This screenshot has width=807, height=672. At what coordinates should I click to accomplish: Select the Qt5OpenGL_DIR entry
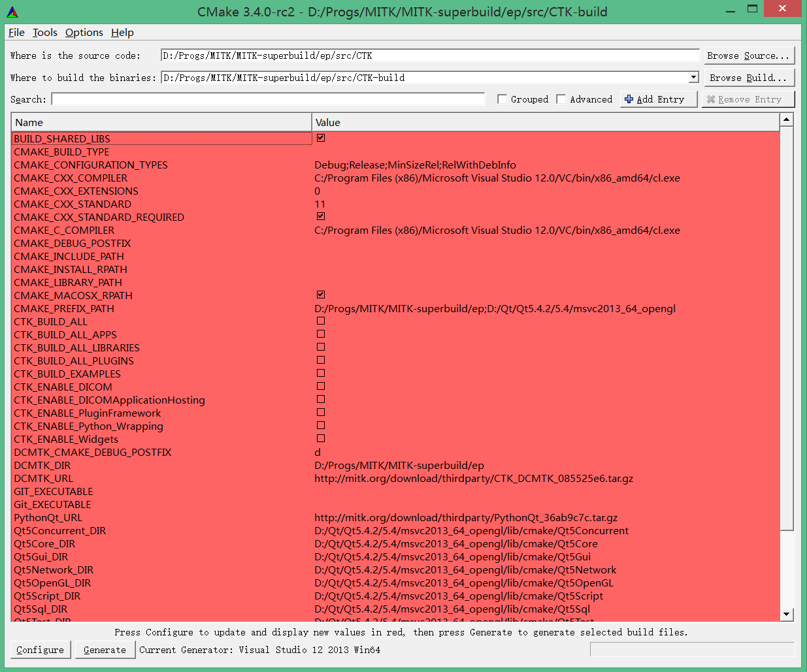click(x=52, y=583)
